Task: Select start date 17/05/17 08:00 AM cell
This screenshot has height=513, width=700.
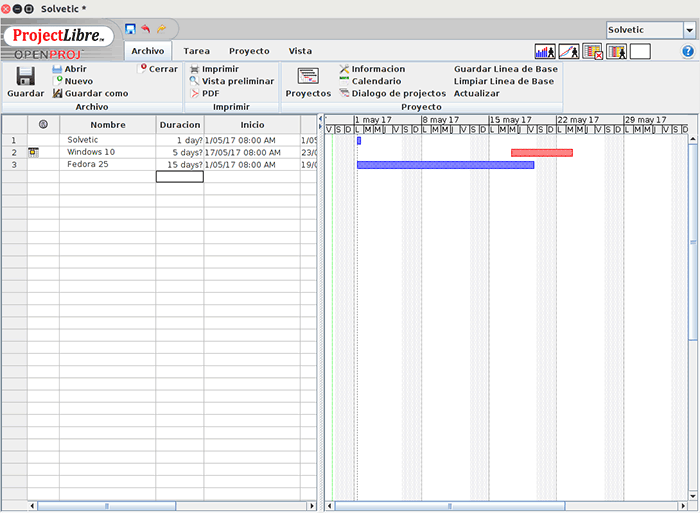Action: [x=252, y=152]
